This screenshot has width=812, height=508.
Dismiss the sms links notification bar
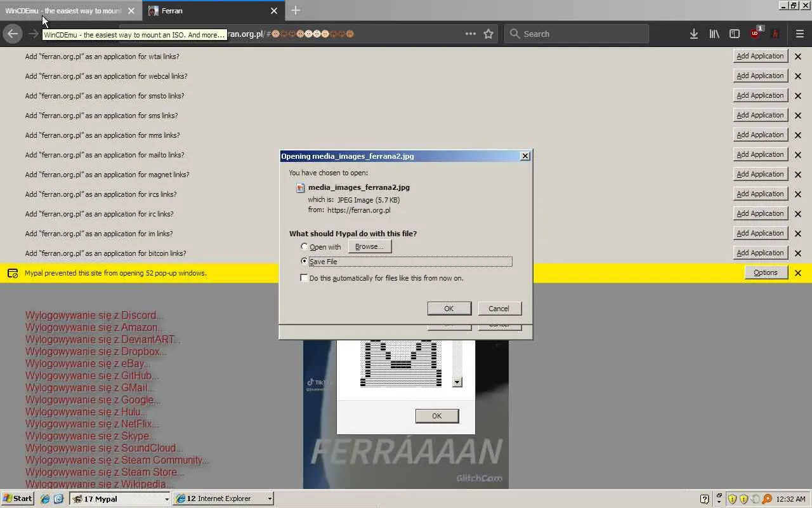pos(798,116)
